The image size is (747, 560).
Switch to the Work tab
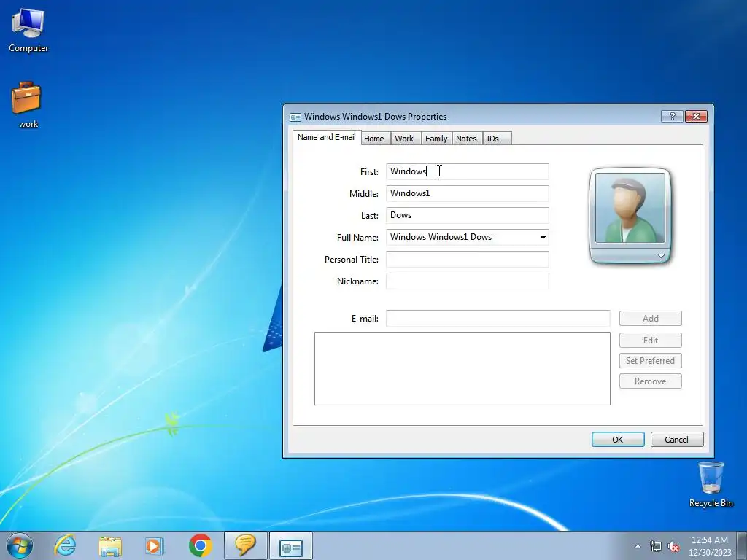(404, 139)
